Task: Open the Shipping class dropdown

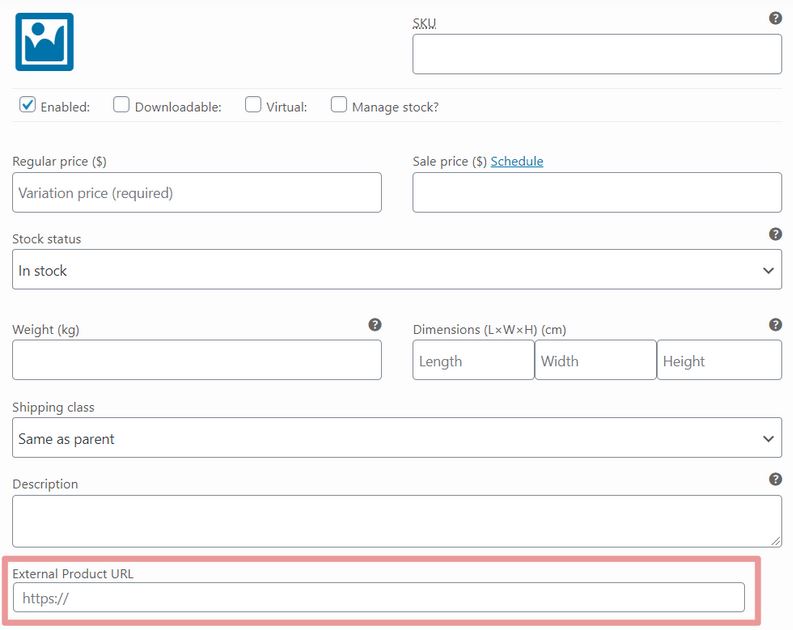Action: (397, 438)
